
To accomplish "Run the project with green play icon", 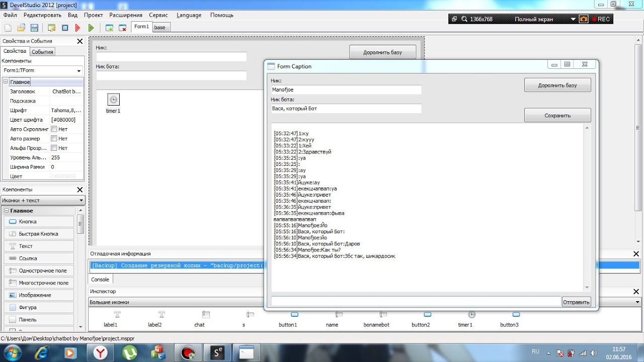I will (91, 28).
